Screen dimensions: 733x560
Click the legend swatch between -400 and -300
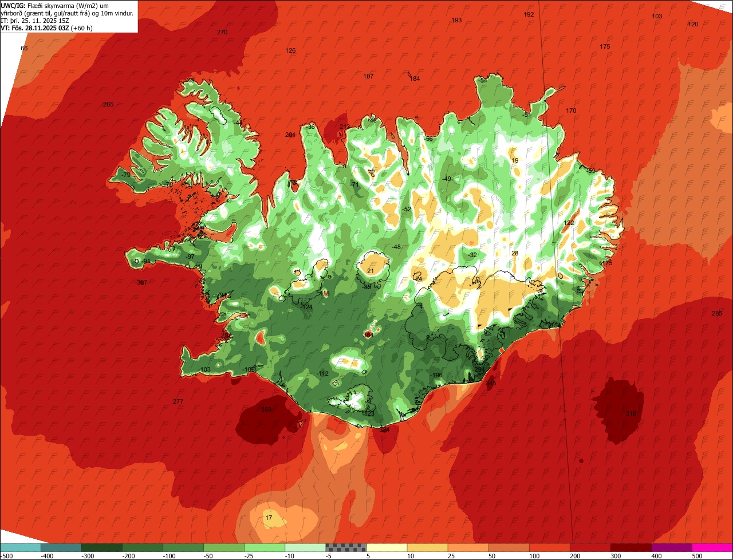click(x=61, y=547)
